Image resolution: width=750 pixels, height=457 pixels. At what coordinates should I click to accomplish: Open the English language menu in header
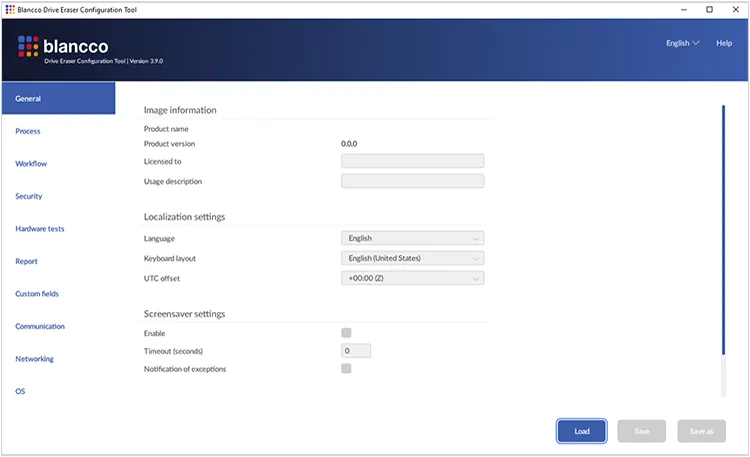pos(683,43)
